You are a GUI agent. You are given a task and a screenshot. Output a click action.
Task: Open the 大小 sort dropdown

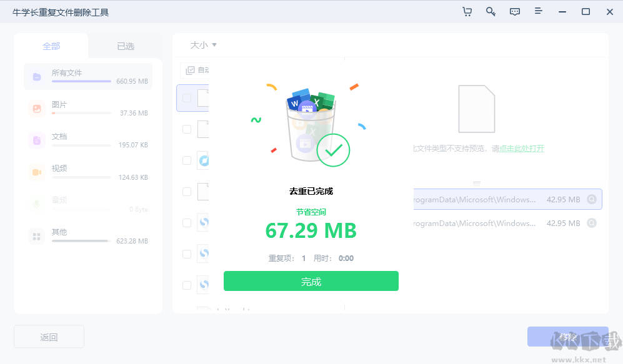point(201,45)
